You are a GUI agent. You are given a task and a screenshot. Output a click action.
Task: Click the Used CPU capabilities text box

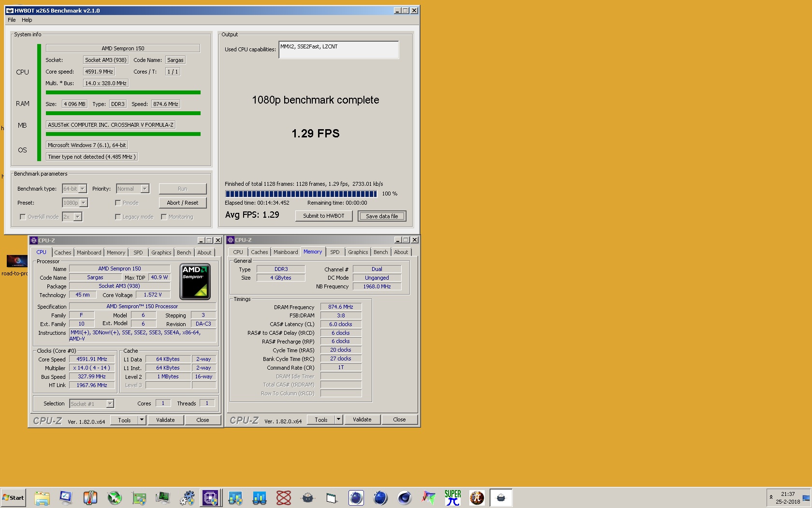(339, 50)
